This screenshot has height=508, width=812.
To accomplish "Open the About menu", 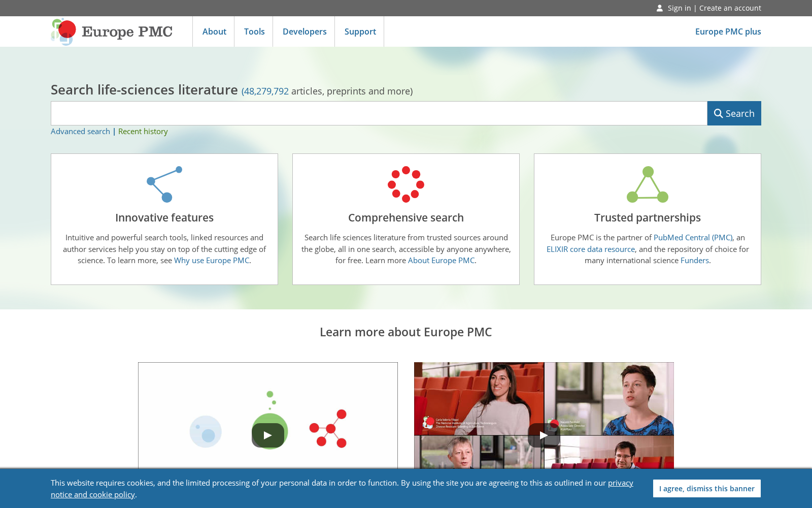I will click(x=214, y=31).
